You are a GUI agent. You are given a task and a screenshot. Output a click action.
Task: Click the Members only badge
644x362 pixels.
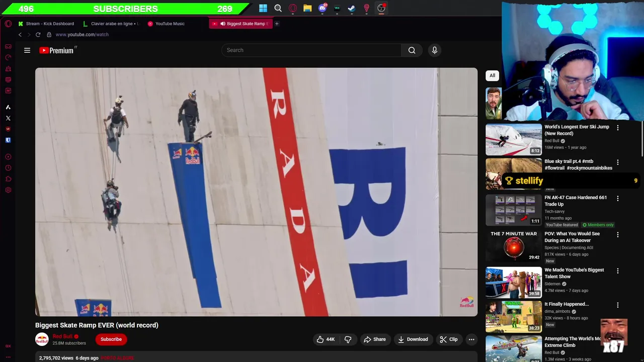click(x=598, y=225)
